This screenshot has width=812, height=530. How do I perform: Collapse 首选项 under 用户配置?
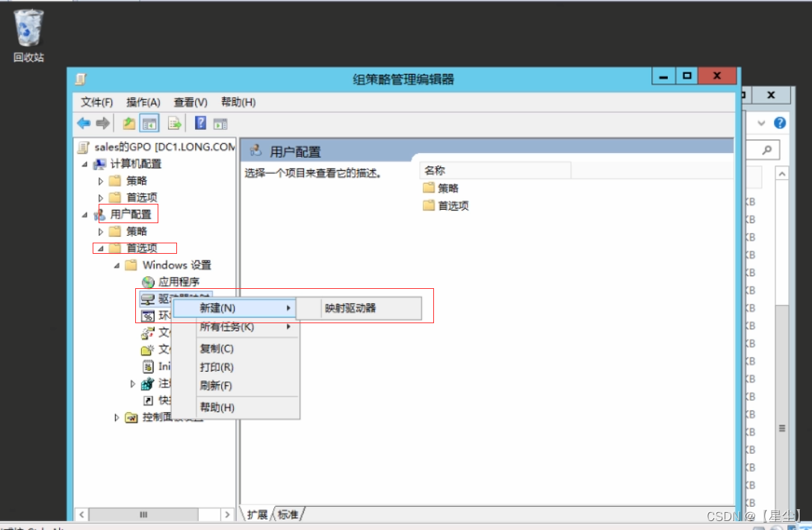pos(100,249)
